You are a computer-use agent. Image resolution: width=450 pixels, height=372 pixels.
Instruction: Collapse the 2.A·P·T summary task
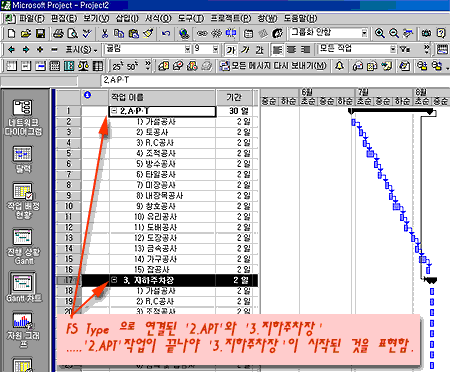(114, 111)
